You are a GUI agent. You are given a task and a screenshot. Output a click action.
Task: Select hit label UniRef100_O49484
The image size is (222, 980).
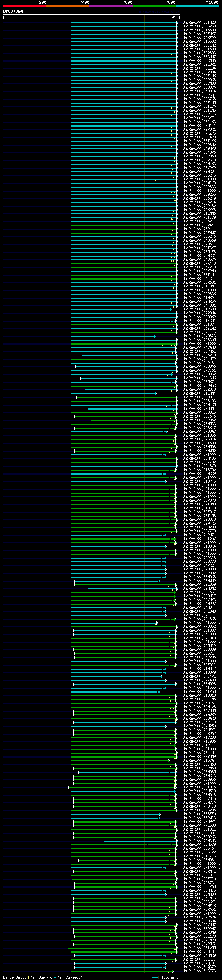coord(199,363)
